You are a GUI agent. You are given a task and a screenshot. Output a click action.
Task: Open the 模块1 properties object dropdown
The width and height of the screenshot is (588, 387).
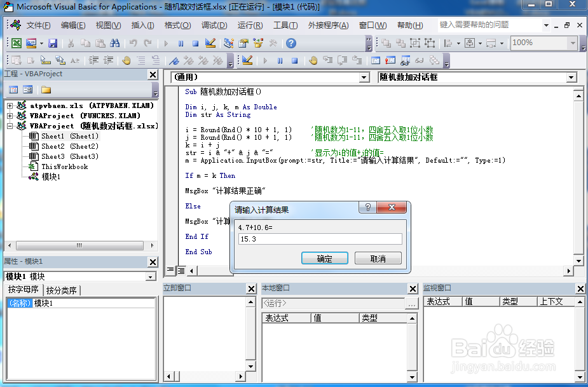coord(151,277)
